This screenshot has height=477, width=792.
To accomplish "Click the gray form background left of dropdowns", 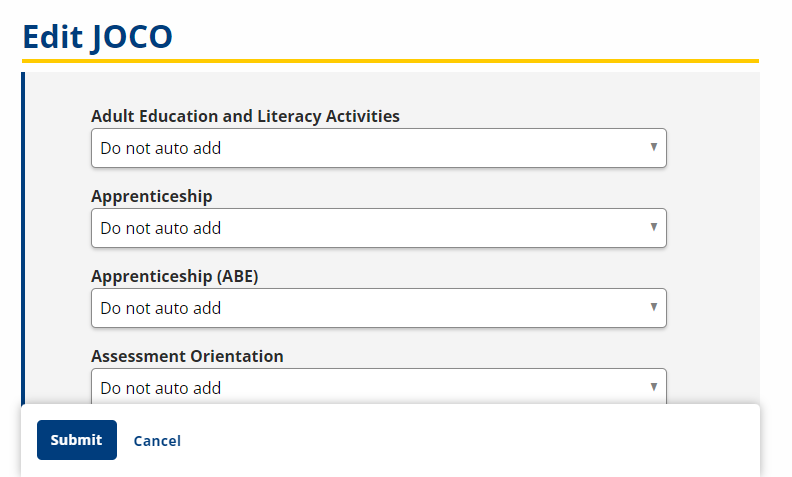I will 57,250.
